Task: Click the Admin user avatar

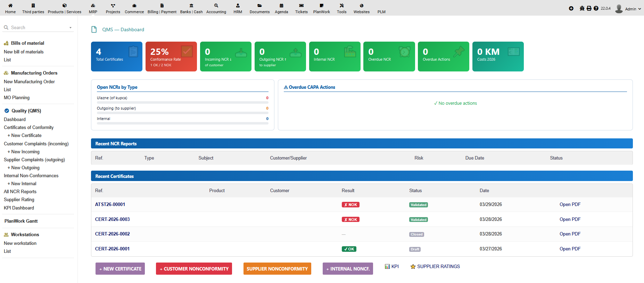Action: tap(619, 9)
